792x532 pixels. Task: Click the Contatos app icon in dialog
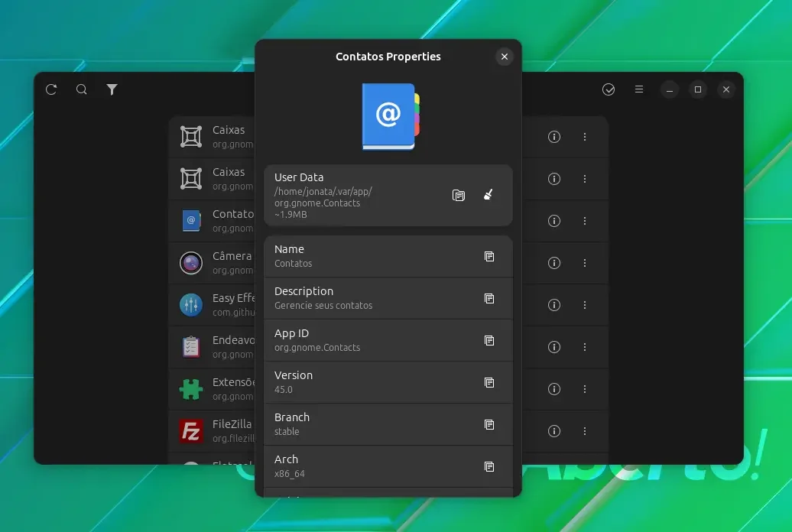tap(391, 117)
